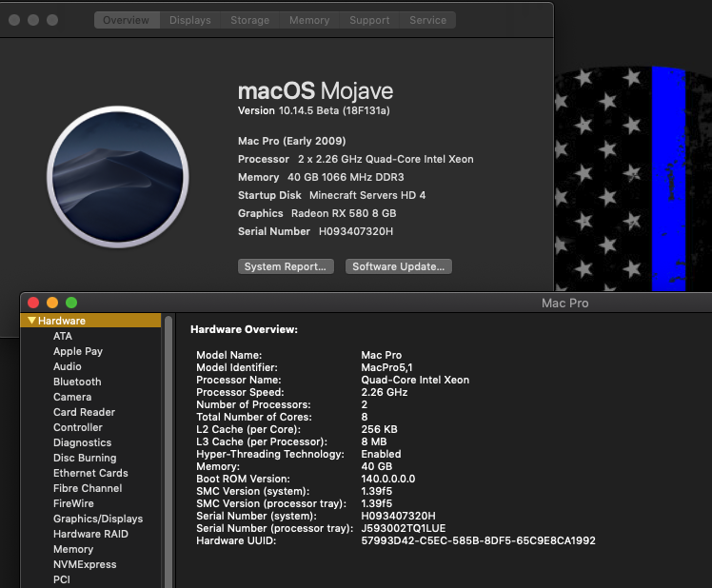Select Hardware RAID in the sidebar

[x=90, y=534]
